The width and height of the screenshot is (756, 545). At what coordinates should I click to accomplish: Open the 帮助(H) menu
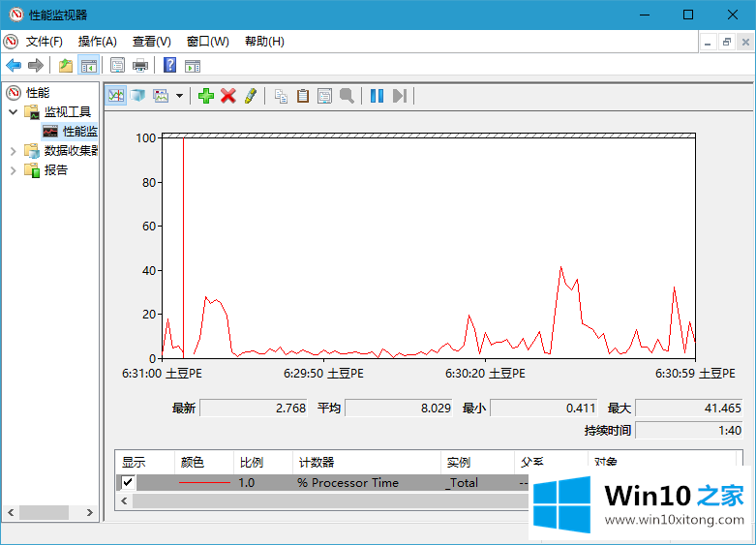point(264,42)
